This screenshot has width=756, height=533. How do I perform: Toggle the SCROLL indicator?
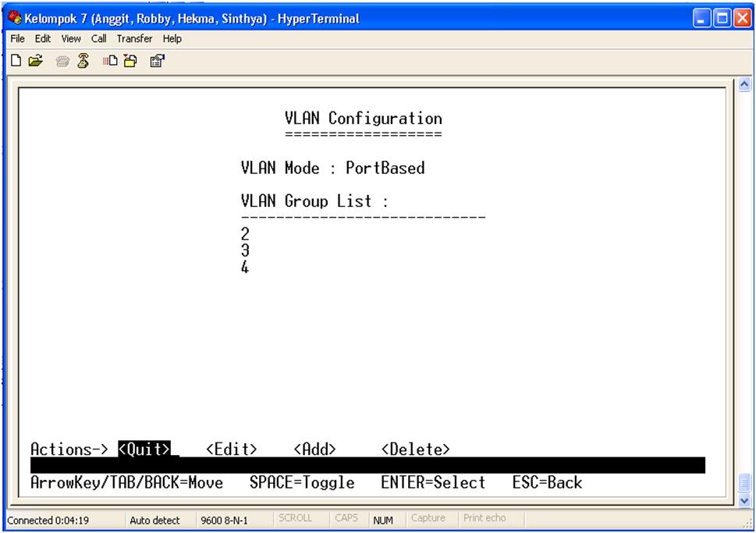pos(298,519)
